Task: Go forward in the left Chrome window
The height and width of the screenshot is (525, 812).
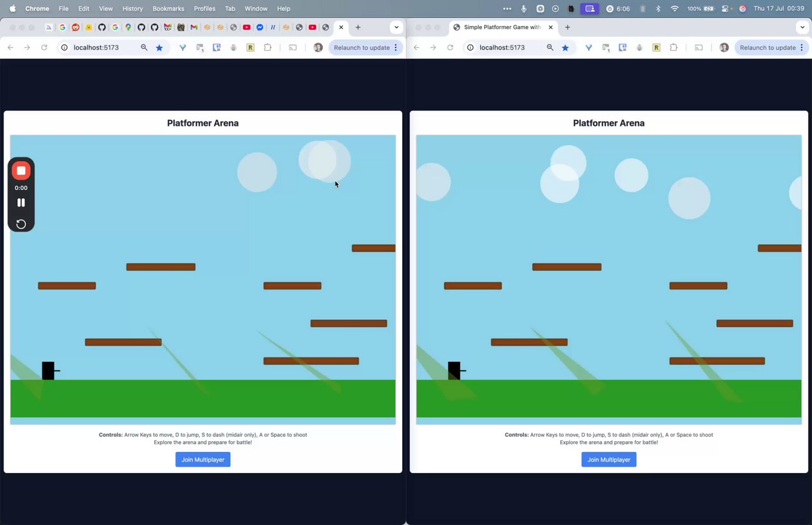Action: 27,48
